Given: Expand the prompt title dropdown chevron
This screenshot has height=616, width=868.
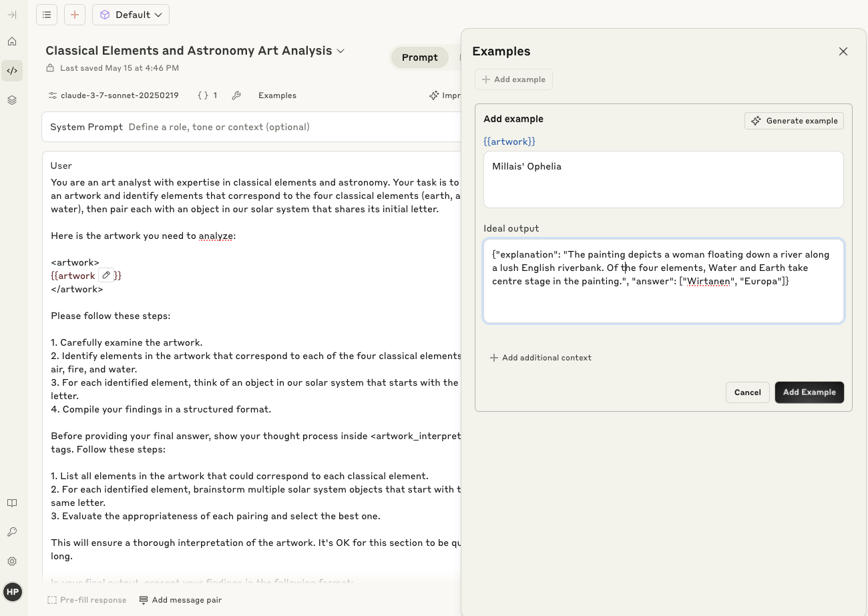Looking at the screenshot, I should [341, 51].
